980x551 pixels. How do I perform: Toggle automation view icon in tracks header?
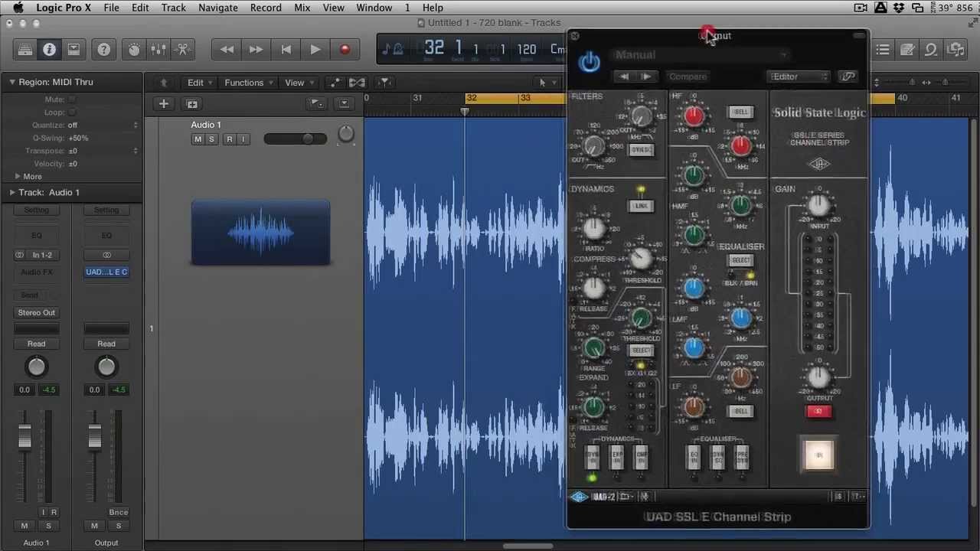pyautogui.click(x=335, y=83)
